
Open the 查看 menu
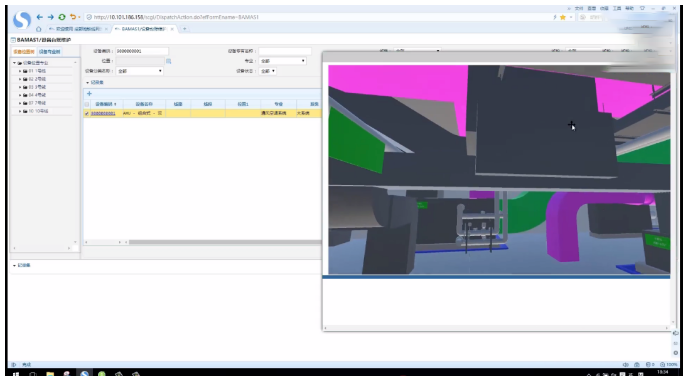click(592, 8)
